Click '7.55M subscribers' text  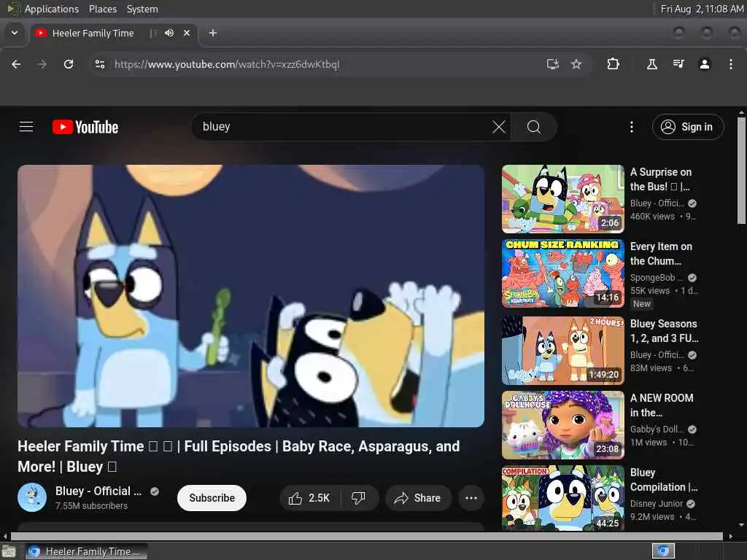tap(91, 506)
